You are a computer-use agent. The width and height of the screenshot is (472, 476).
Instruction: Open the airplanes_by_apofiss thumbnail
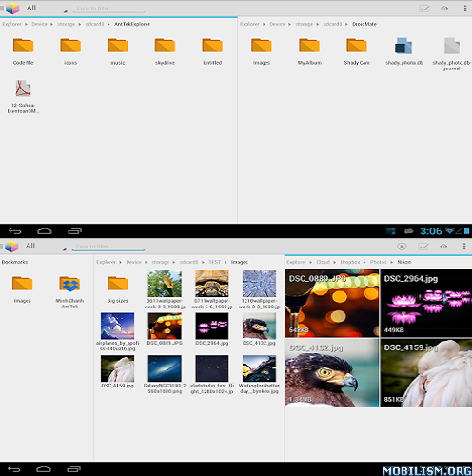(117, 326)
